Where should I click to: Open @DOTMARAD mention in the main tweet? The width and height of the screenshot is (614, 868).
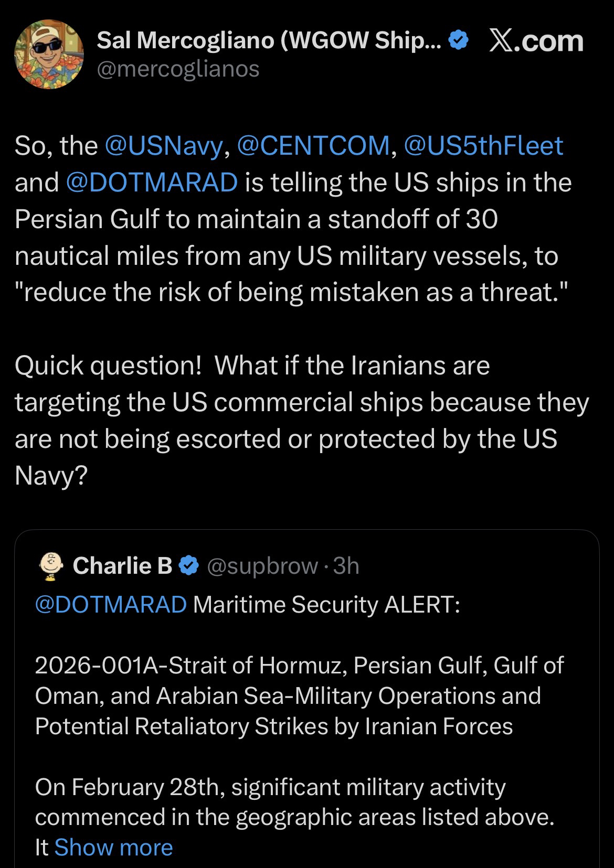(x=152, y=183)
